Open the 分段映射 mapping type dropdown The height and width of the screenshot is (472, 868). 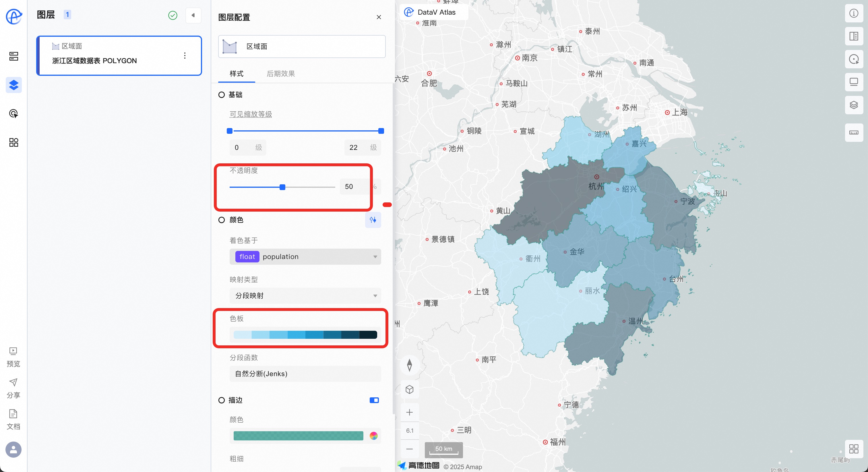305,296
